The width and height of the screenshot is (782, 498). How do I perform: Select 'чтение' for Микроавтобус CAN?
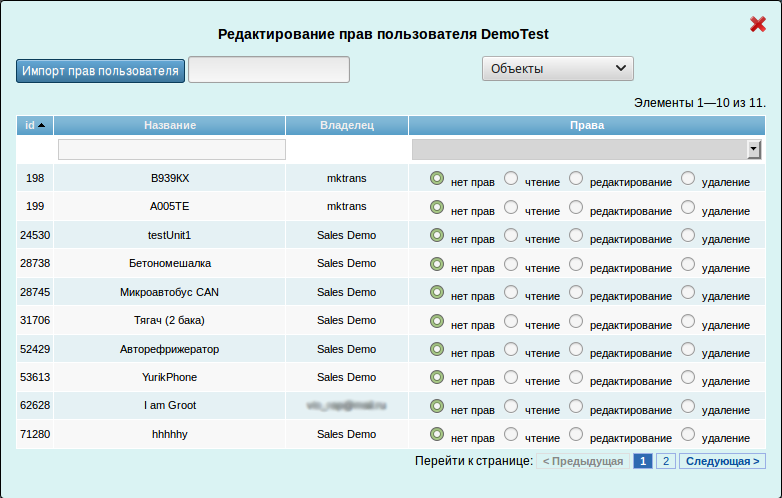[x=511, y=293]
